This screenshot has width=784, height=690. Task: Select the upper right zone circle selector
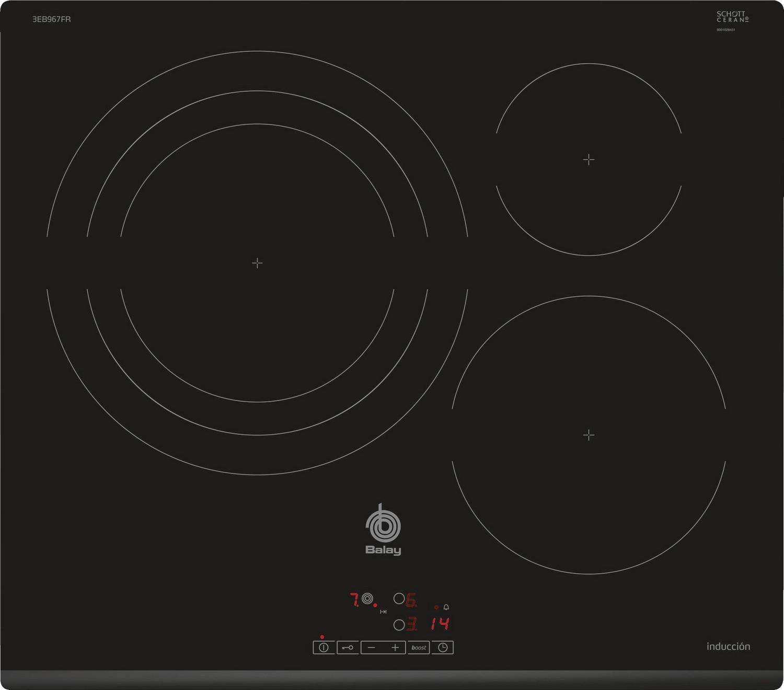pyautogui.click(x=399, y=599)
